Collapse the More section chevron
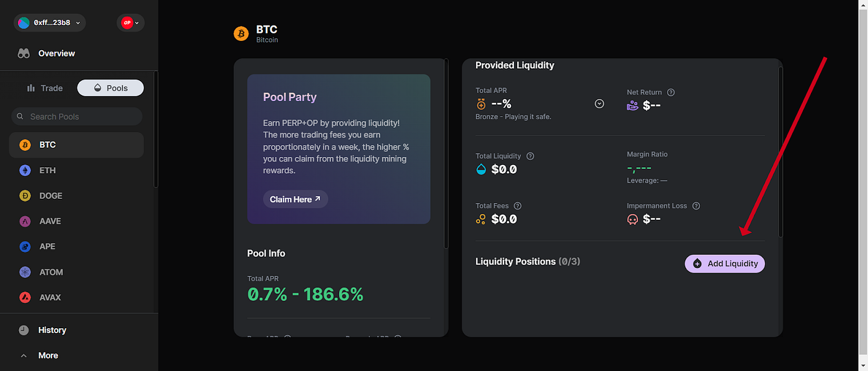The height and width of the screenshot is (371, 868). pos(24,355)
